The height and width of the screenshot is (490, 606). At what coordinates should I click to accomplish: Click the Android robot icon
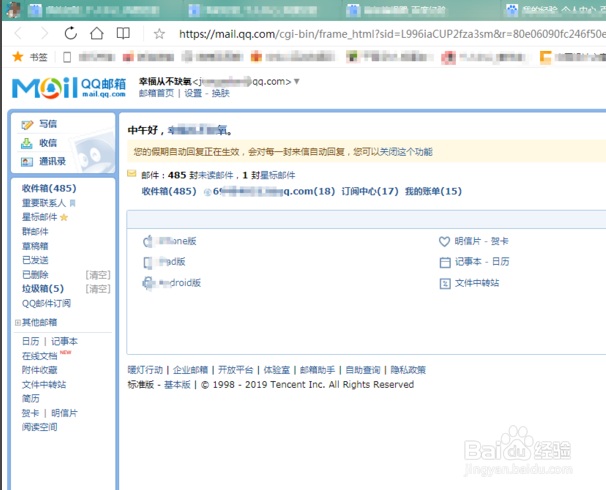tap(148, 283)
